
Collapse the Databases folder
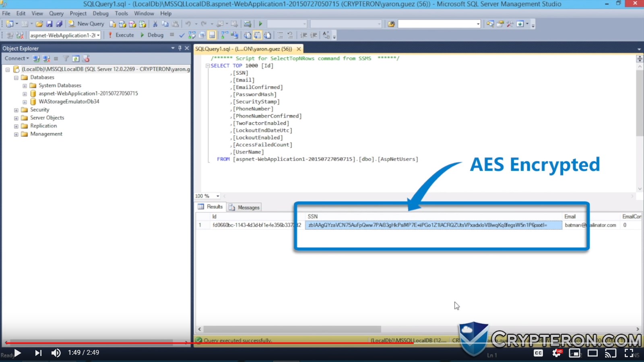pos(16,78)
